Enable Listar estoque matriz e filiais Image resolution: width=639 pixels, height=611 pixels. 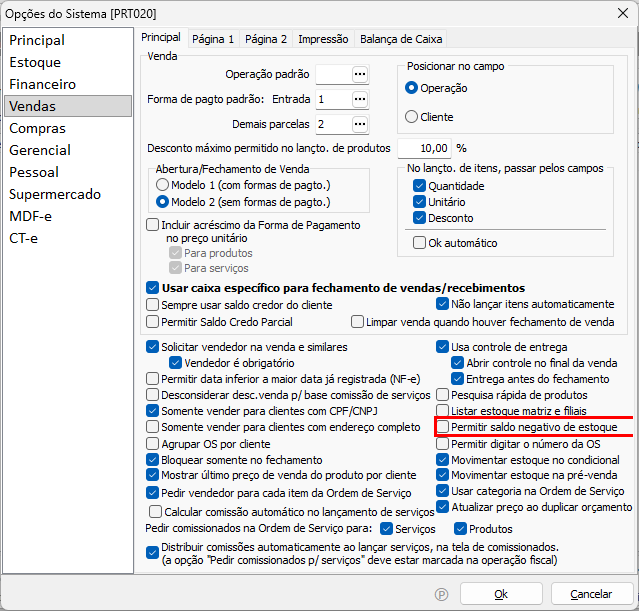point(444,410)
